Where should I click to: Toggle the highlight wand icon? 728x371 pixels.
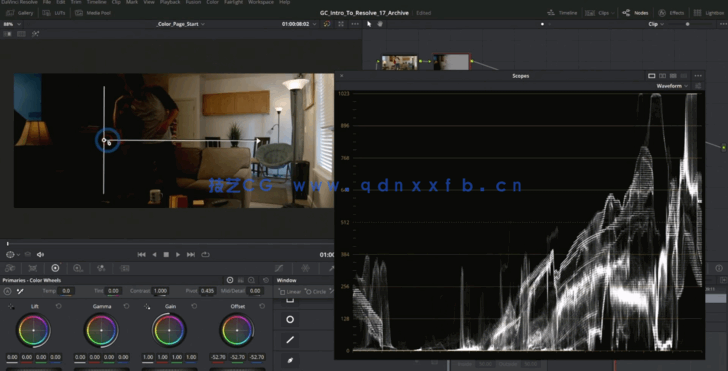click(x=35, y=34)
